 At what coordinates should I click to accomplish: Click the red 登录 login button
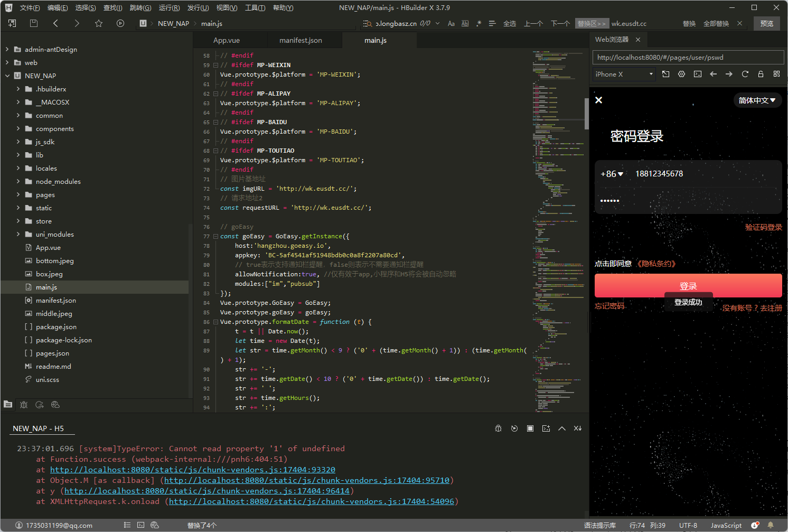coord(688,286)
